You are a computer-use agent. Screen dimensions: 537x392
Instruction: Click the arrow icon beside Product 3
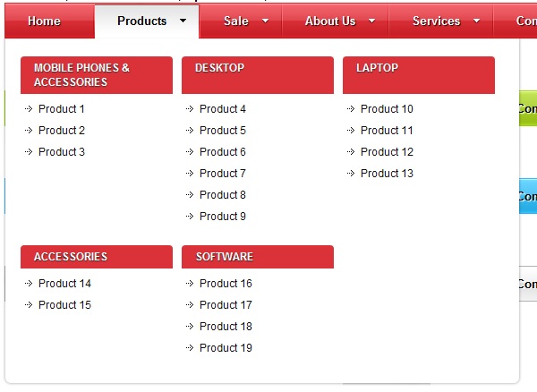click(x=29, y=152)
